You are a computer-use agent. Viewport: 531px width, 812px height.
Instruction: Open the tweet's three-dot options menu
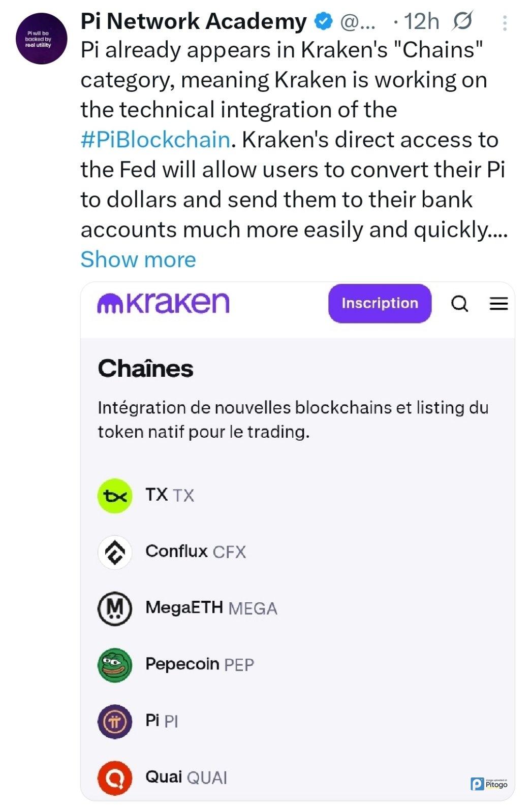504,23
